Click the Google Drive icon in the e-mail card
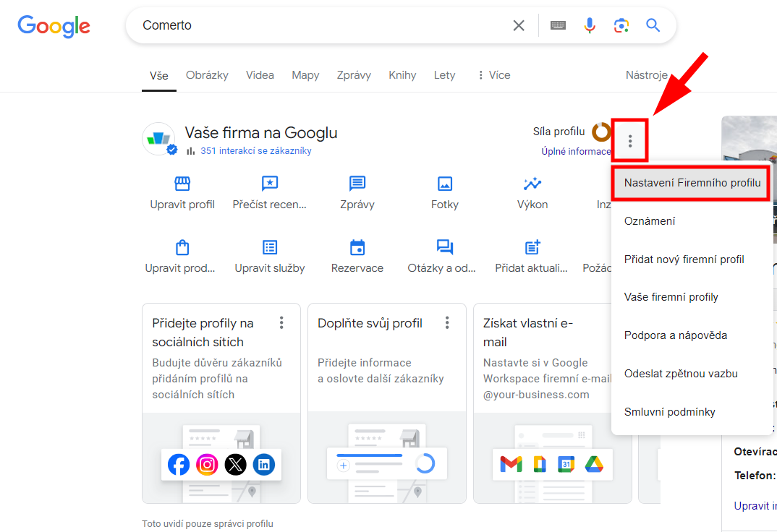The image size is (777, 532). pos(594,464)
